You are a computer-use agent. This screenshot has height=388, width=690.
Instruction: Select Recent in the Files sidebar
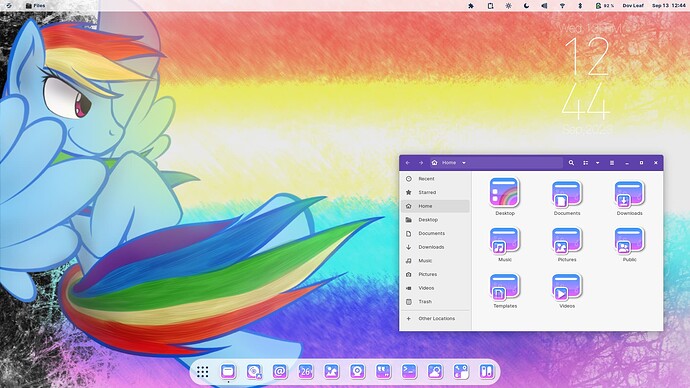coord(435,179)
